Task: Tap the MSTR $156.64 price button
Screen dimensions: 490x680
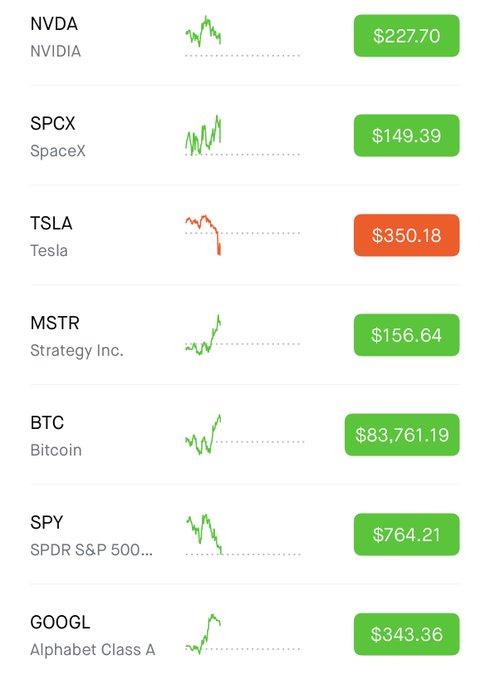Action: [406, 335]
